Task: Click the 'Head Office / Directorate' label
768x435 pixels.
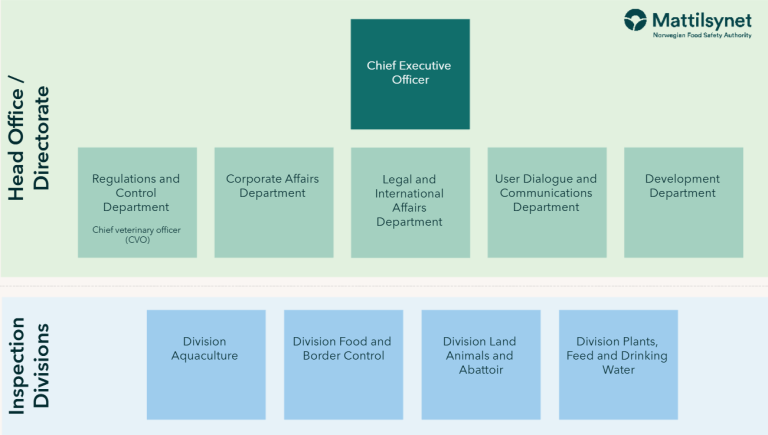Action: 28,138
